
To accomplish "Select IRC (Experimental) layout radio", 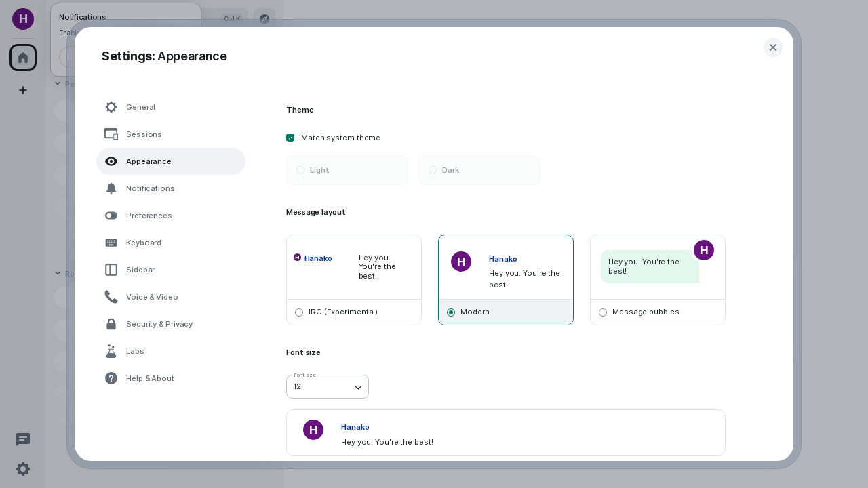I will (299, 312).
